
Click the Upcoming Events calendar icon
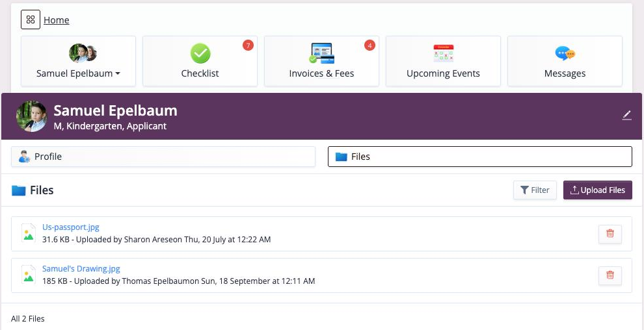pyautogui.click(x=443, y=53)
